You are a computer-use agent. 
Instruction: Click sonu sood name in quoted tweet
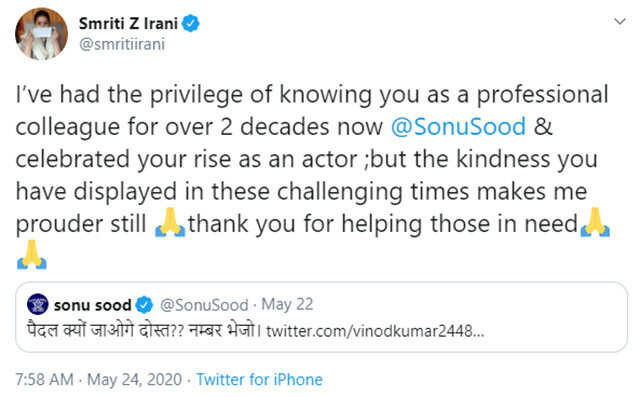point(93,305)
